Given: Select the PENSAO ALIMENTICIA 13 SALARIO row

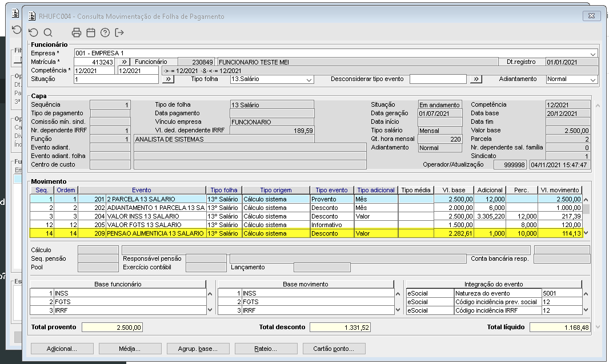Looking at the screenshot, I should pos(154,233).
